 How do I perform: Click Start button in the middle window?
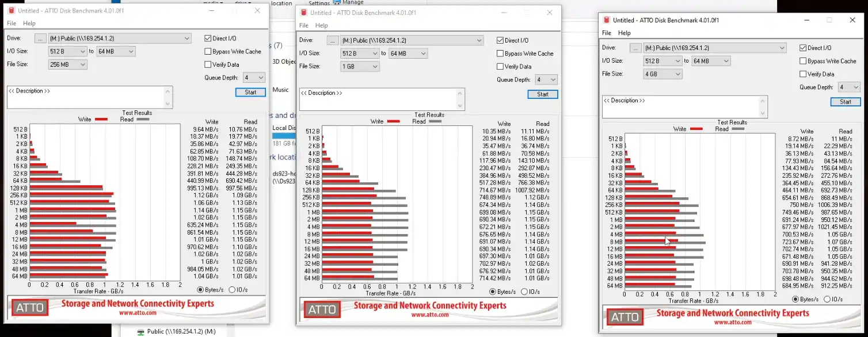(543, 94)
